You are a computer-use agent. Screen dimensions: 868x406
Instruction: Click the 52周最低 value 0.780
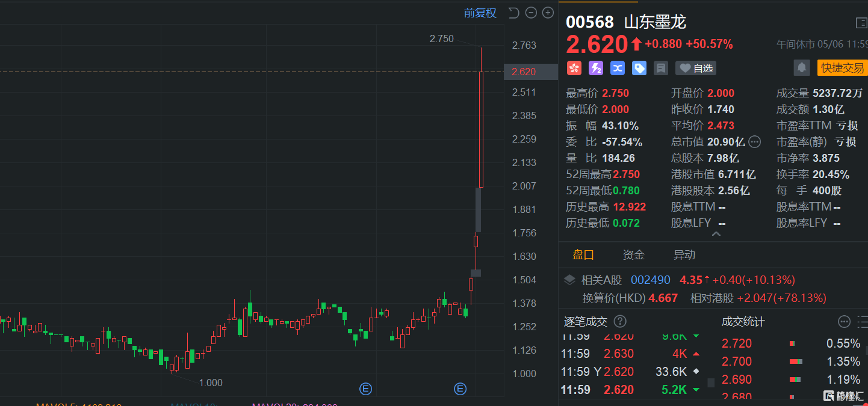pyautogui.click(x=626, y=191)
